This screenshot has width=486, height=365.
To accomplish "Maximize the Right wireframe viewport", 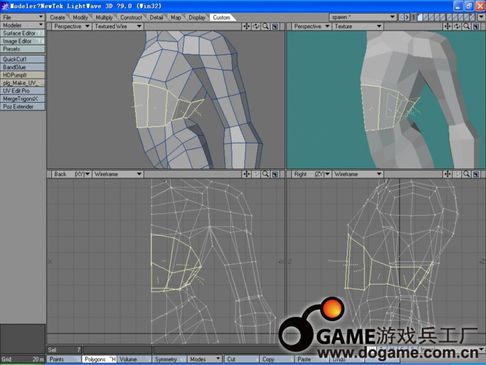I will (x=476, y=174).
